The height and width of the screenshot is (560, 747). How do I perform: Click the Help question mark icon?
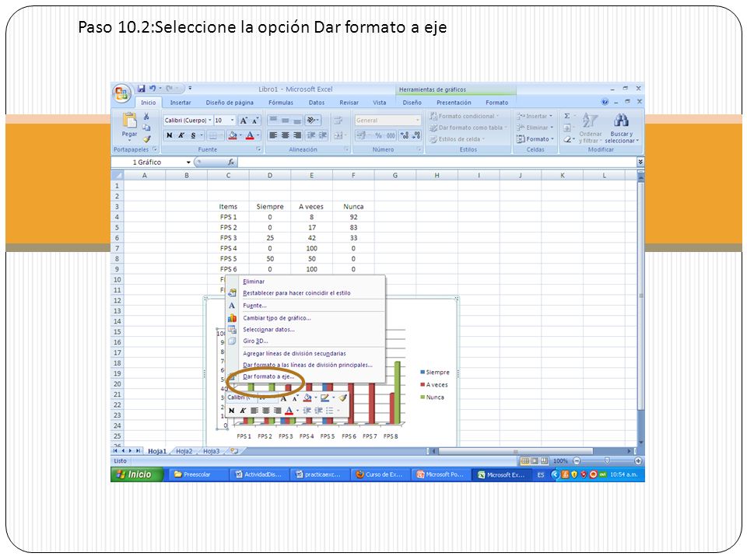click(605, 102)
